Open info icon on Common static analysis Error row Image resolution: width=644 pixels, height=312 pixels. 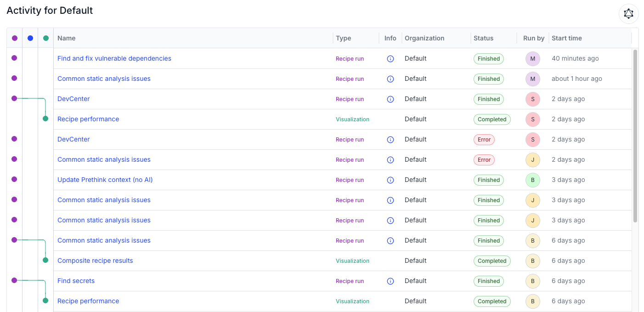coord(390,160)
